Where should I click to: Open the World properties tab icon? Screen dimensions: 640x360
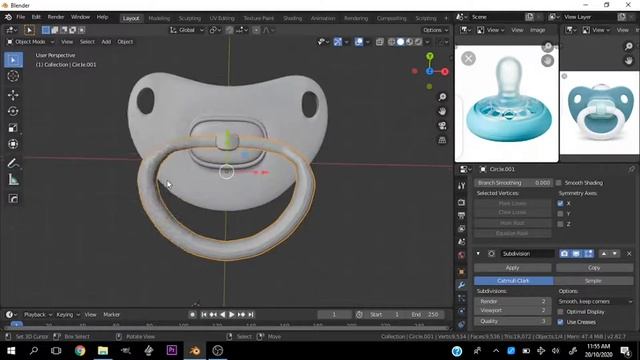pos(462,256)
